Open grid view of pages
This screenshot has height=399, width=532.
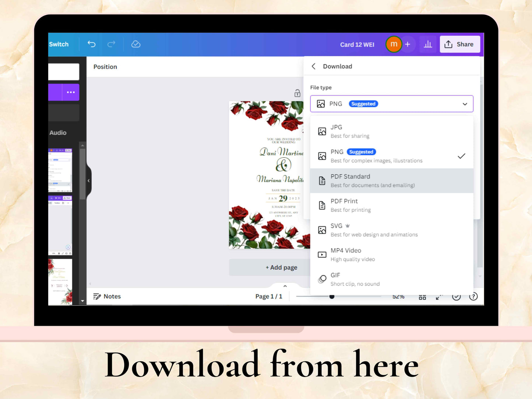[422, 297]
